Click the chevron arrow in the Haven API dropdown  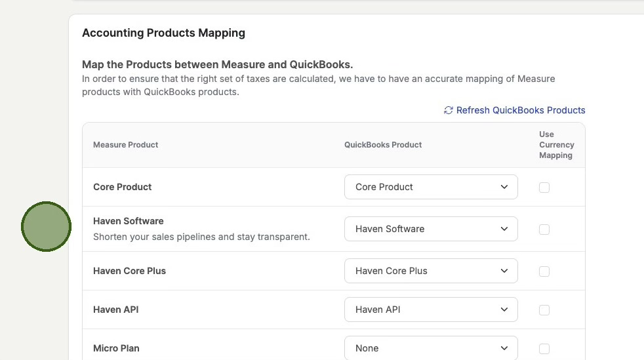[x=504, y=310]
